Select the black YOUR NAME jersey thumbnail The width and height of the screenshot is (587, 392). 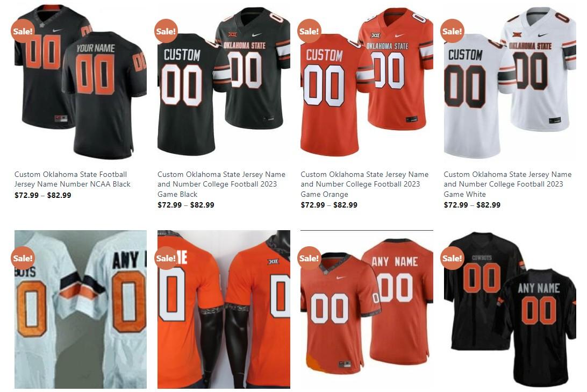81,82
